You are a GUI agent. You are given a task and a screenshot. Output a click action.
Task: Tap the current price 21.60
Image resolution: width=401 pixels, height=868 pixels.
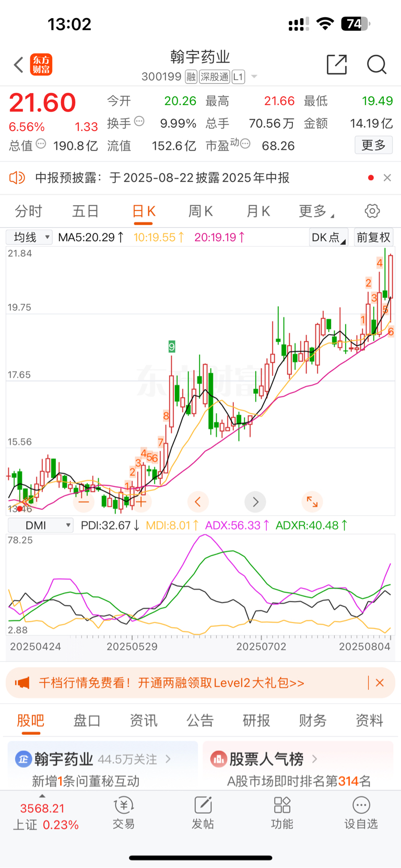point(42,103)
